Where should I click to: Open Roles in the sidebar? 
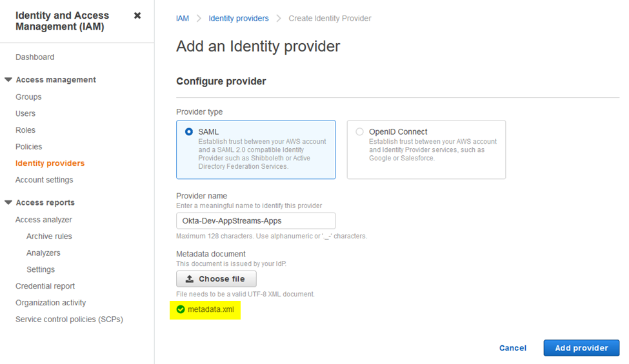(x=25, y=130)
